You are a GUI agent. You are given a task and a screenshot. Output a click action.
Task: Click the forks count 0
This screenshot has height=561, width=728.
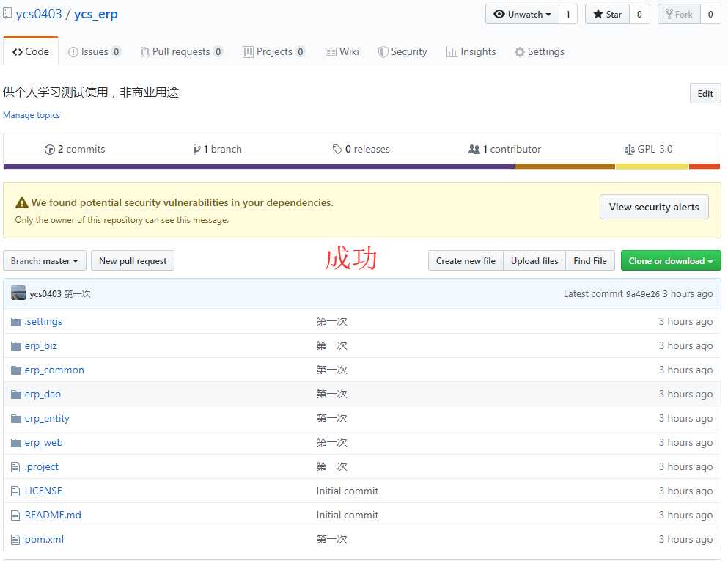710,15
